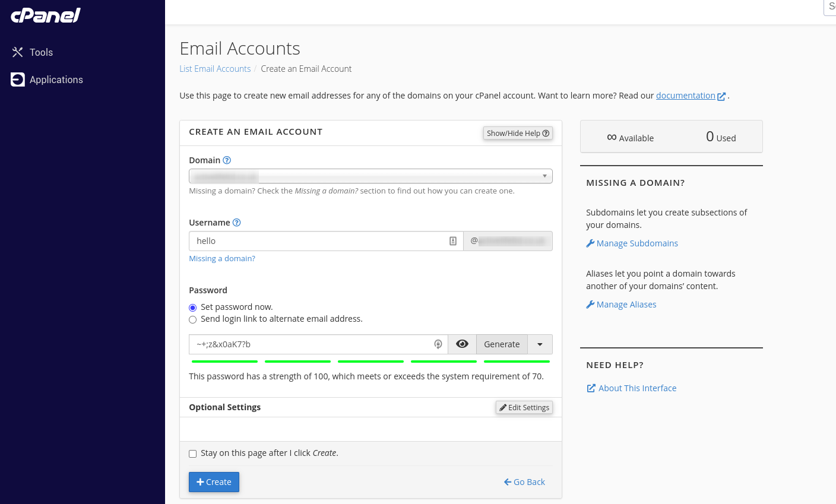Image resolution: width=836 pixels, height=504 pixels.
Task: Click the cPanel logo
Action: 46,15
